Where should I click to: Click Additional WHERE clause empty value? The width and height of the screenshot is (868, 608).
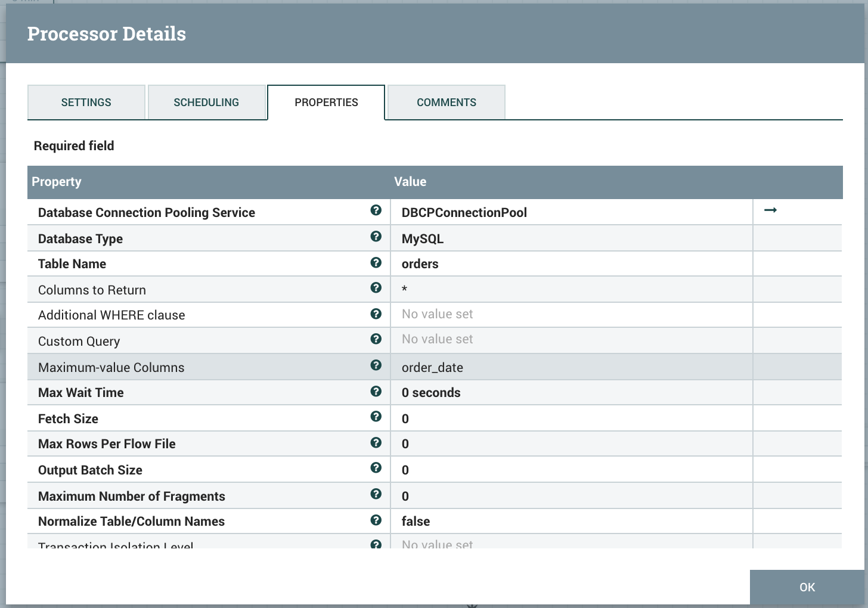click(x=571, y=315)
